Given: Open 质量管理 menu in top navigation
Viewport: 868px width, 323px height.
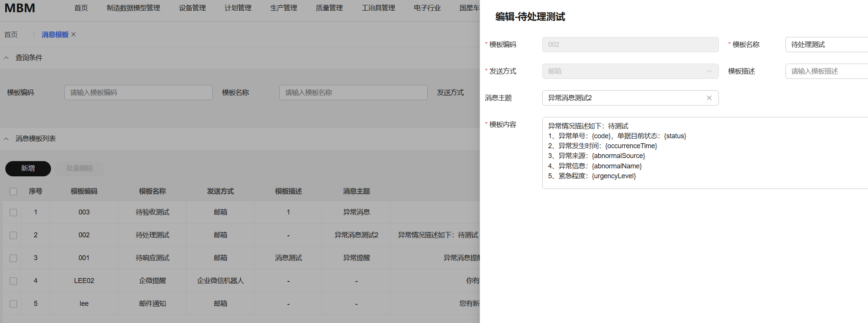Looking at the screenshot, I should point(329,8).
